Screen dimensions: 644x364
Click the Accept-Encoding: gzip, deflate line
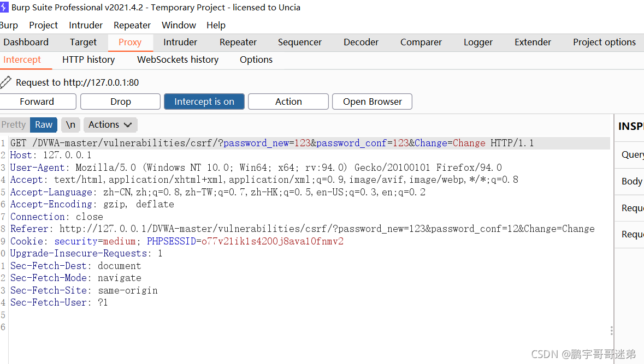92,204
